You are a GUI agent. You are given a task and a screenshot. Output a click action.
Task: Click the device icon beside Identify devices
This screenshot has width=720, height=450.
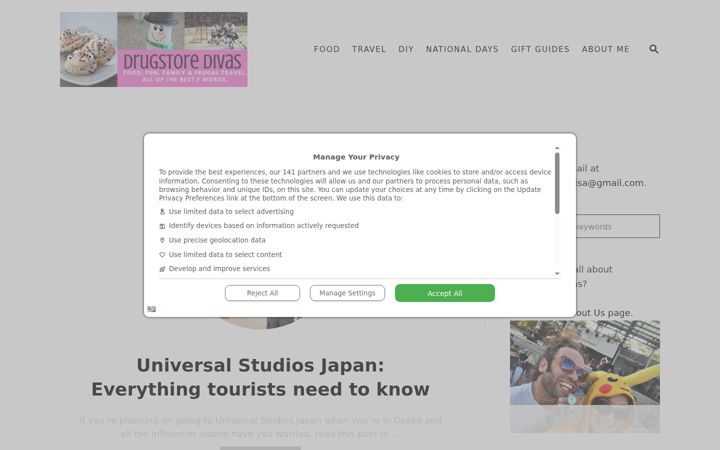pos(162,226)
